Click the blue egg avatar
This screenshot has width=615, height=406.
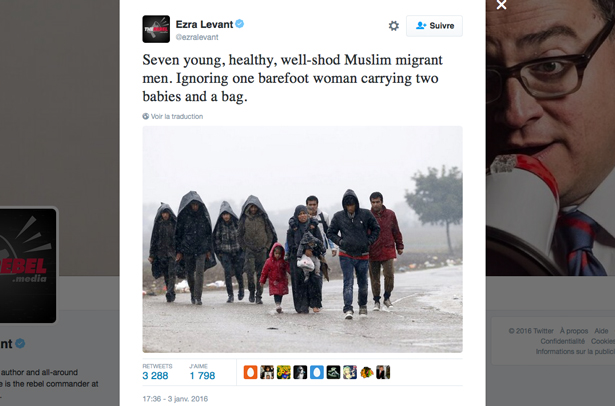click(x=317, y=372)
